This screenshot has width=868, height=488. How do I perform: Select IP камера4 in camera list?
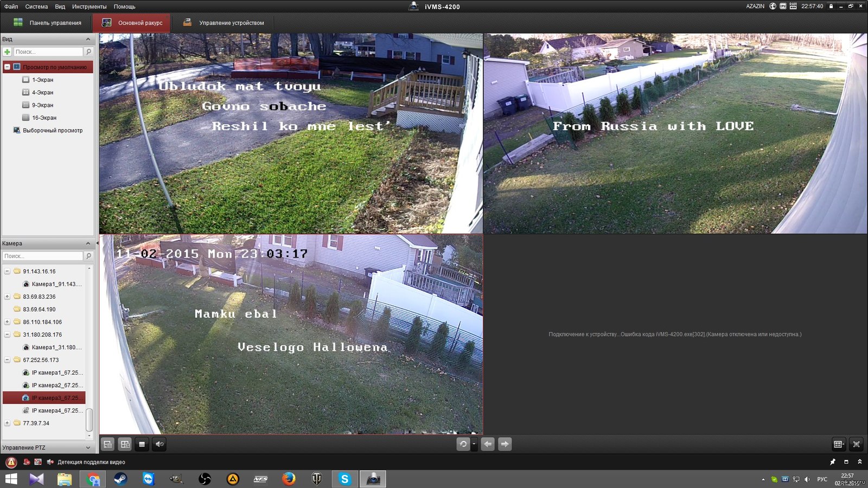click(56, 410)
